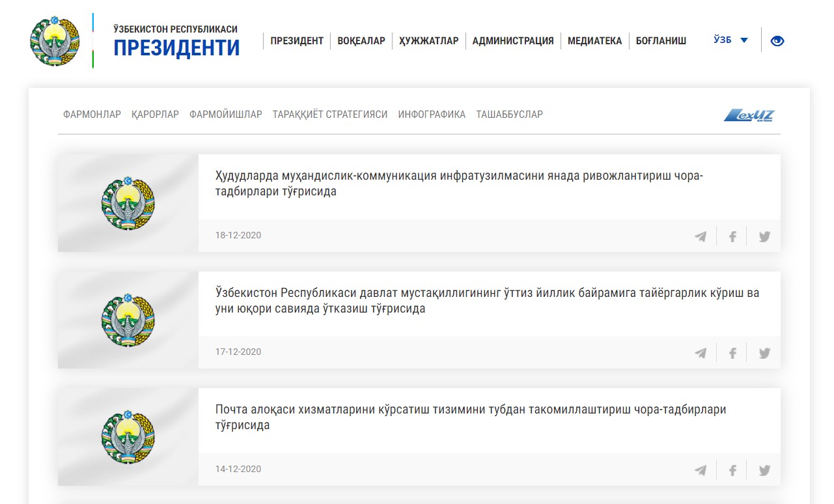This screenshot has width=834, height=504.
Task: Open the МЕДИАТЕКА menu
Action: coord(594,41)
